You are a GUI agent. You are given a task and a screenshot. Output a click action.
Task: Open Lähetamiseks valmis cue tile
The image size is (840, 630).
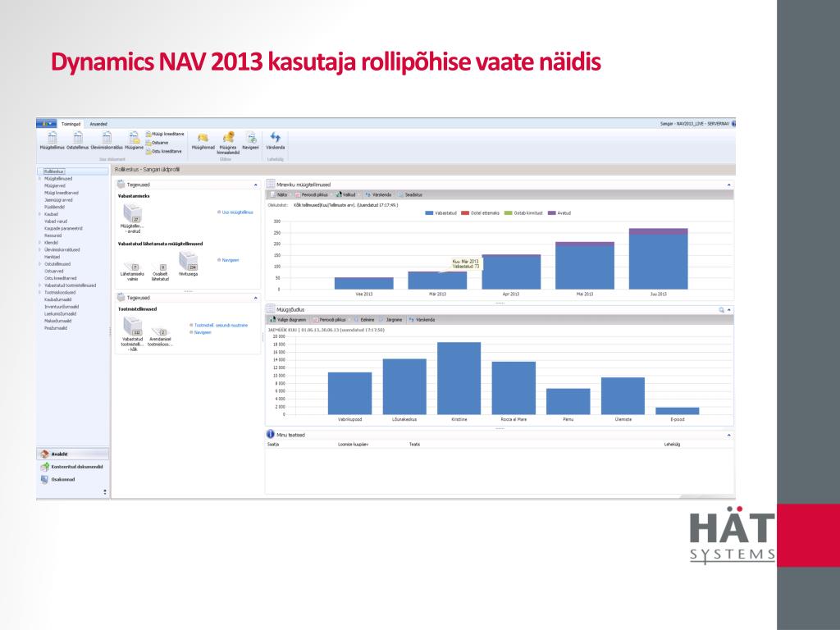point(132,271)
